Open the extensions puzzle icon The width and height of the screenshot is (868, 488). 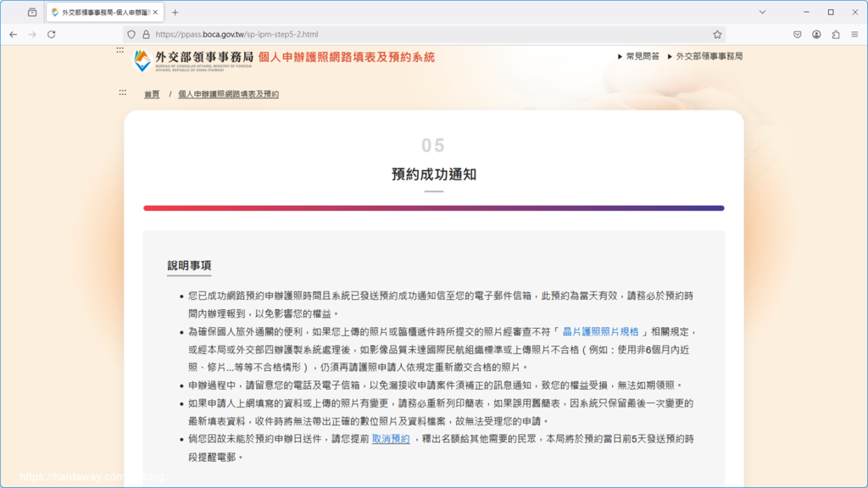836,34
